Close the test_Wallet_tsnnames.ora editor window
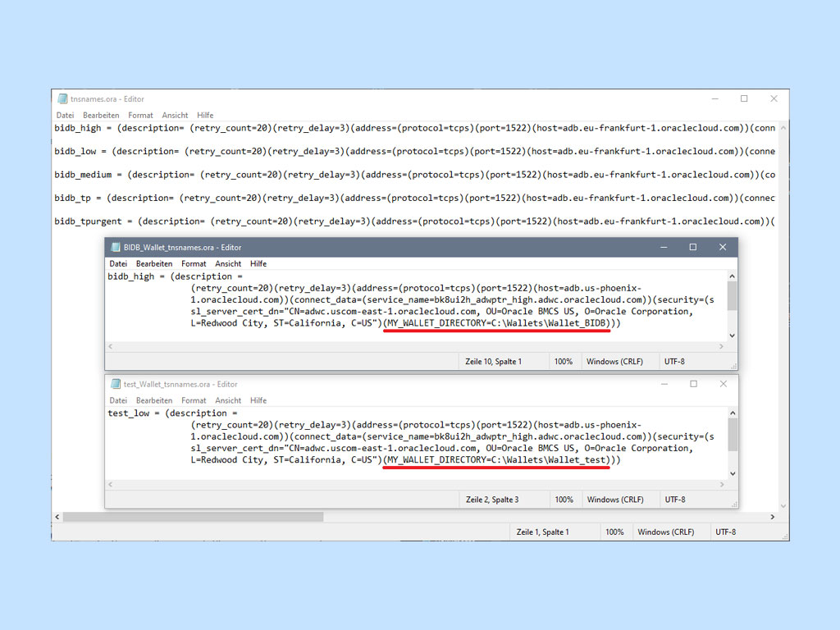This screenshot has height=630, width=840. [724, 384]
